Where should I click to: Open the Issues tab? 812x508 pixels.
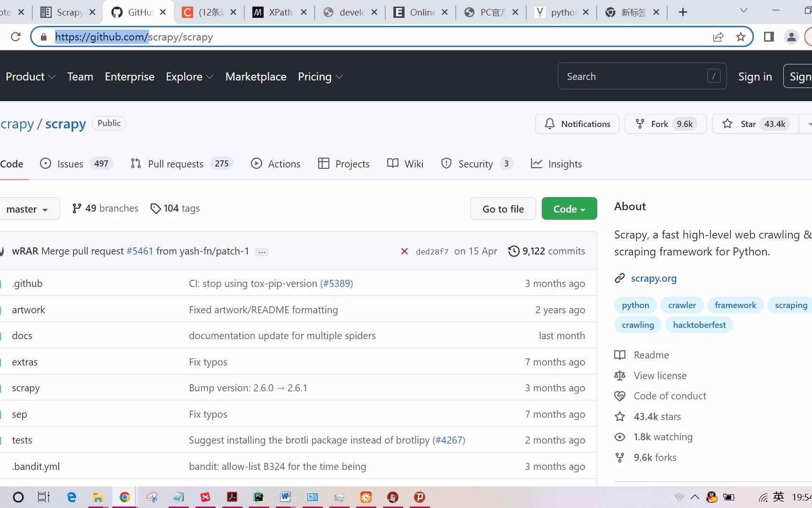76,164
